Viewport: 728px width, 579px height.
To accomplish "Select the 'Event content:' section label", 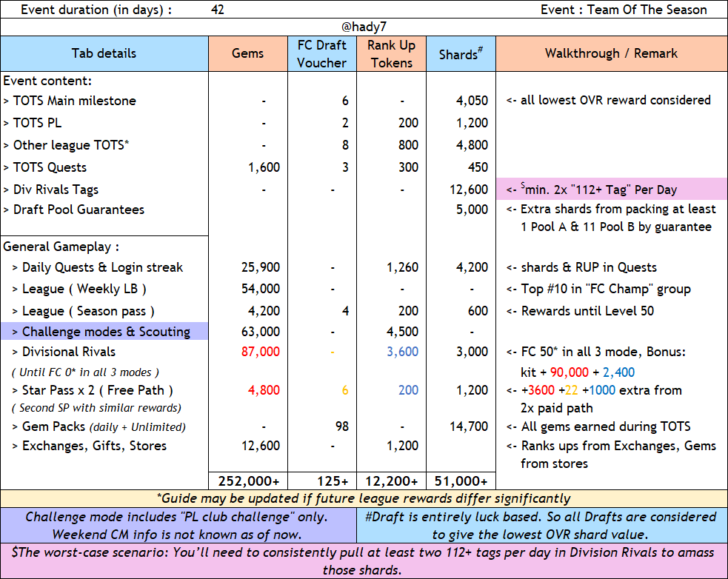I will 47,81.
